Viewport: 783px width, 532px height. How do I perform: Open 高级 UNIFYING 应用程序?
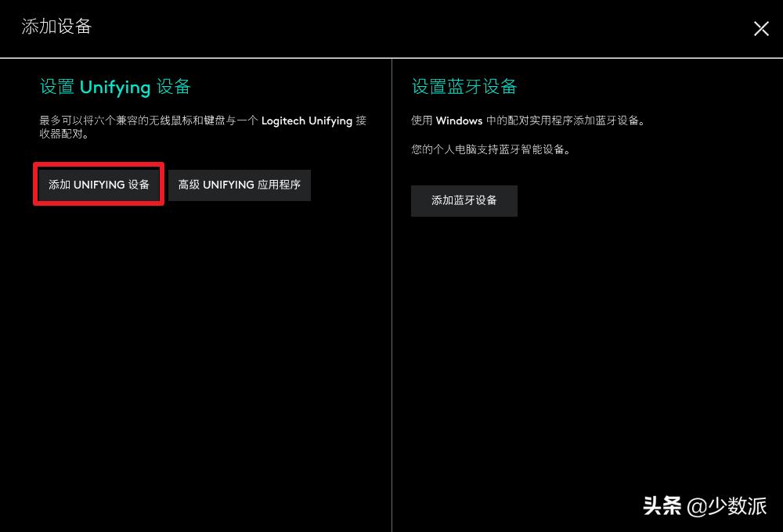tap(240, 185)
